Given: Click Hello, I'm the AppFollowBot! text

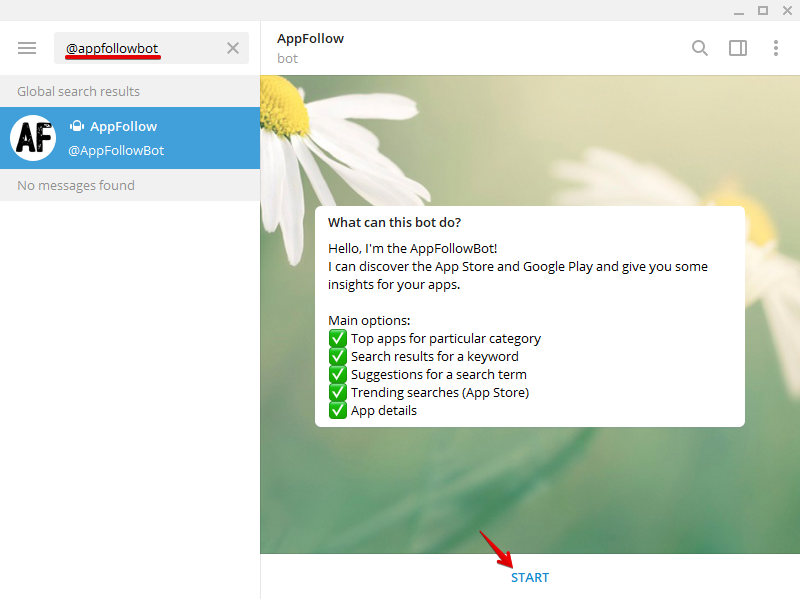Looking at the screenshot, I should 412,248.
